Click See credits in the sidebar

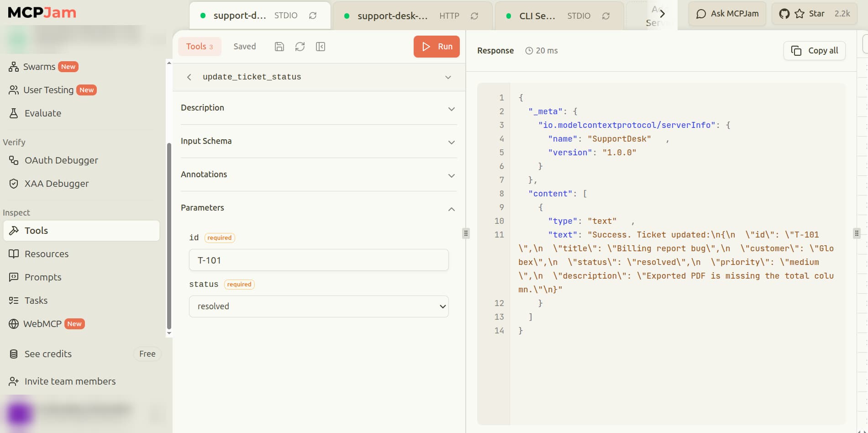pyautogui.click(x=48, y=354)
